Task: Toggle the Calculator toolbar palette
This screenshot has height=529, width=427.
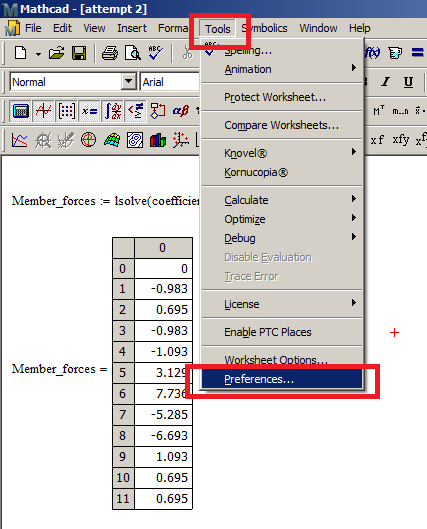Action: coord(20,111)
